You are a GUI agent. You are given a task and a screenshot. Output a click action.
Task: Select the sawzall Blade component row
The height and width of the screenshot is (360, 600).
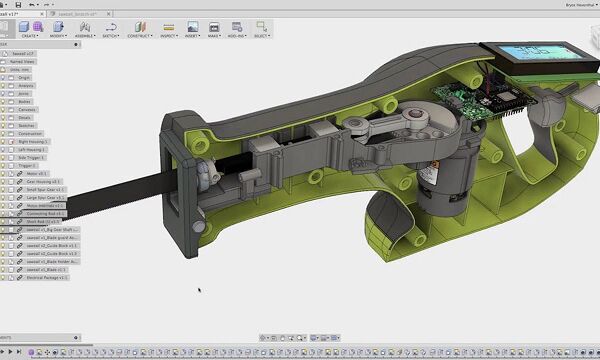pyautogui.click(x=46, y=270)
